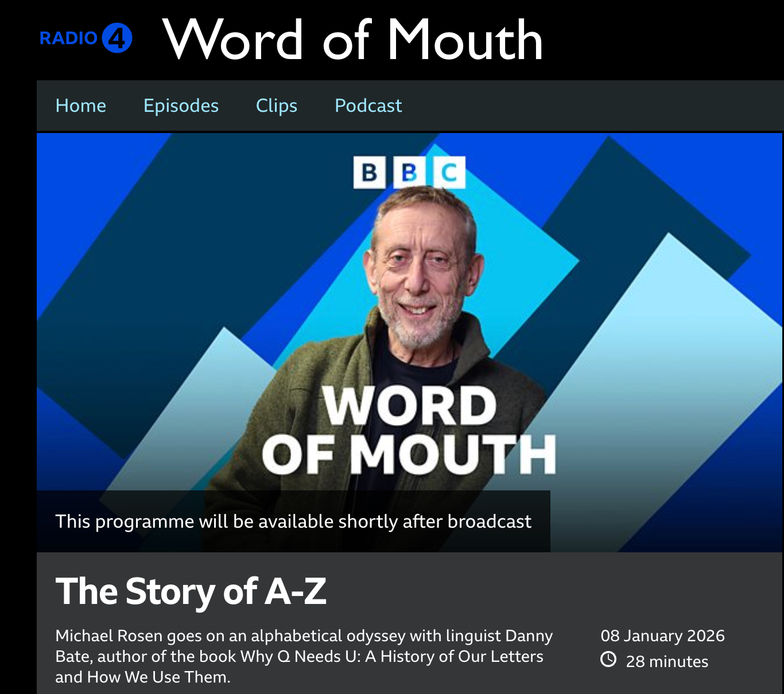
Task: Click the clock icon beside 28 minutes
Action: [x=608, y=660]
